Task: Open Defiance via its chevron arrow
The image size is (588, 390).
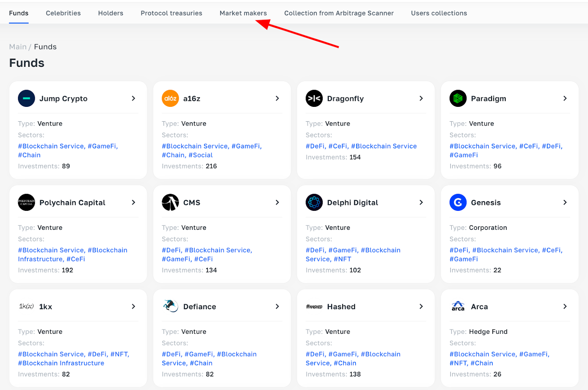Action: (277, 306)
